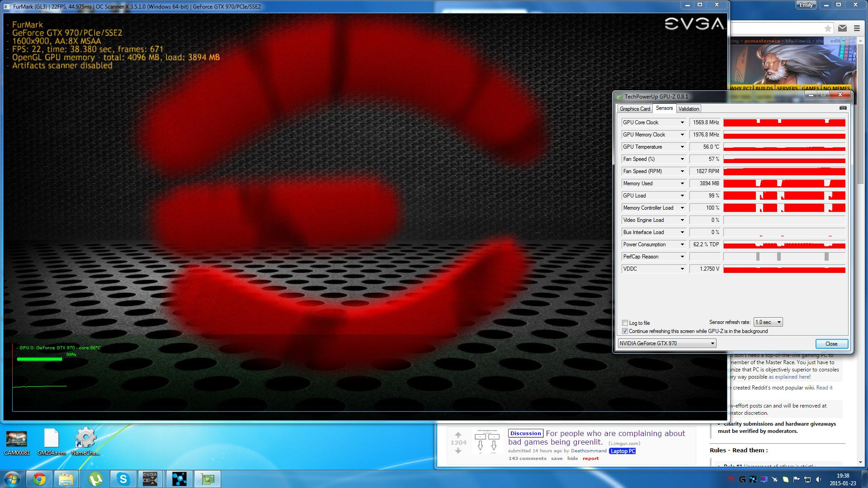Click the red shield tray icon
868x488 pixels.
tap(731, 479)
